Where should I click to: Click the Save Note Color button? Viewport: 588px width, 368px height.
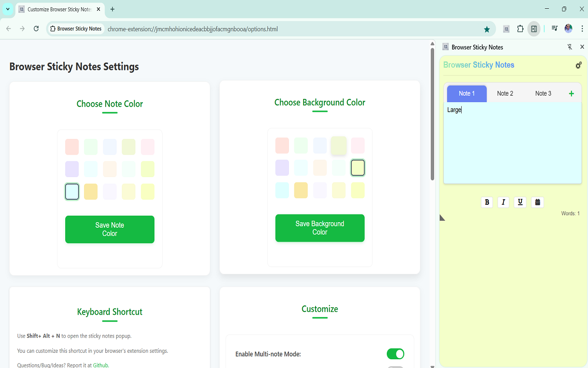110,229
